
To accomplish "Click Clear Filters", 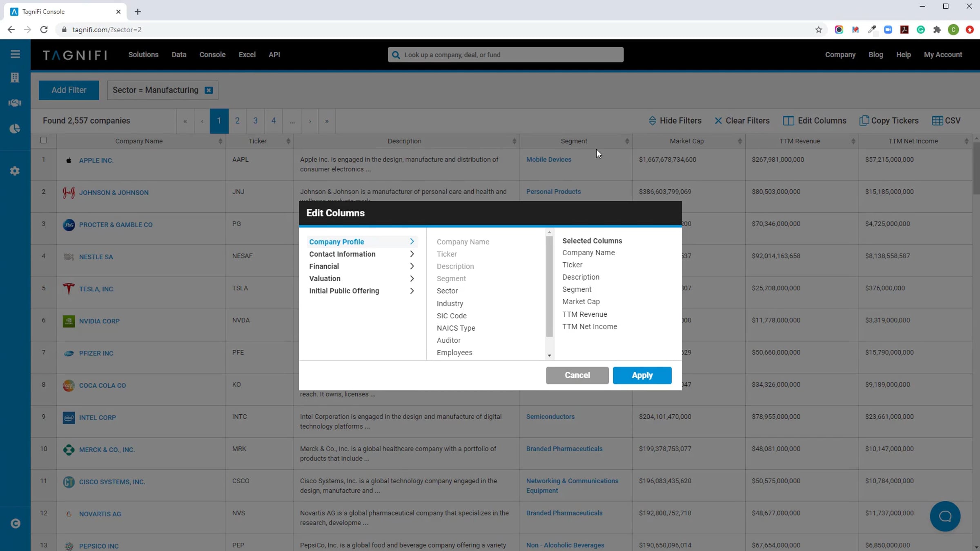I will [x=742, y=121].
